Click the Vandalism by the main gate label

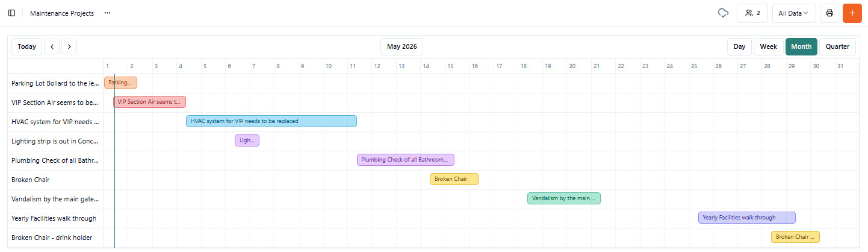tap(55, 199)
